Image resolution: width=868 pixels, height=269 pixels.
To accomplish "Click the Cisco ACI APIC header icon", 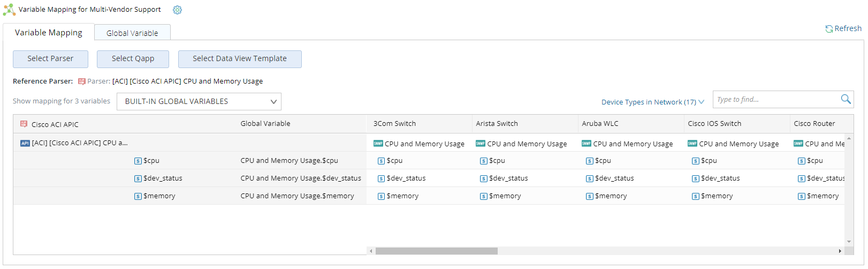I will (x=24, y=124).
